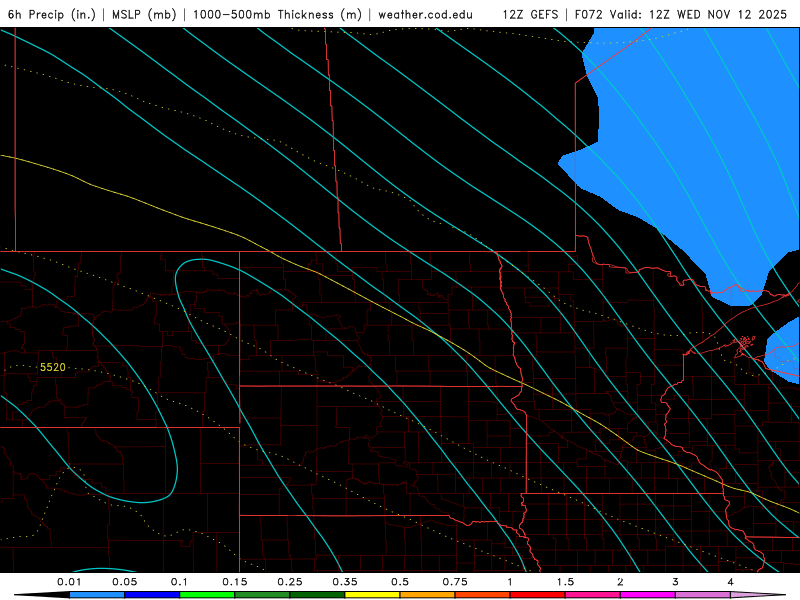
Task: Click the '6h Precip (in.)' title text
Action: pyautogui.click(x=52, y=14)
